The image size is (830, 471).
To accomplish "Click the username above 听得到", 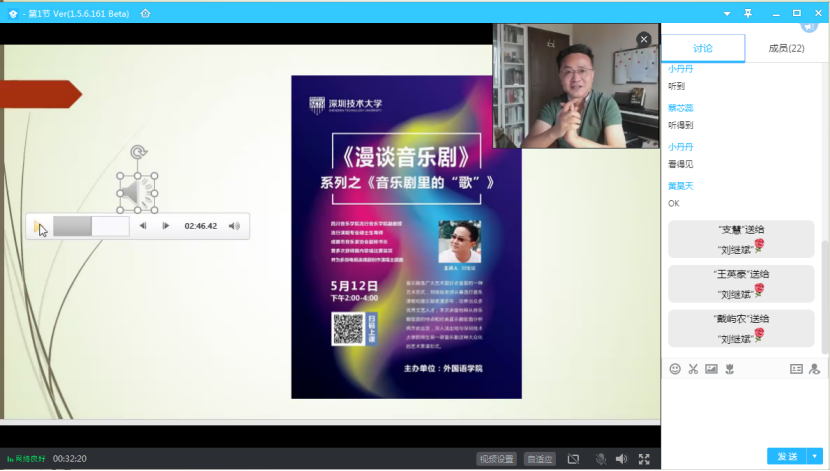I will tap(680, 108).
